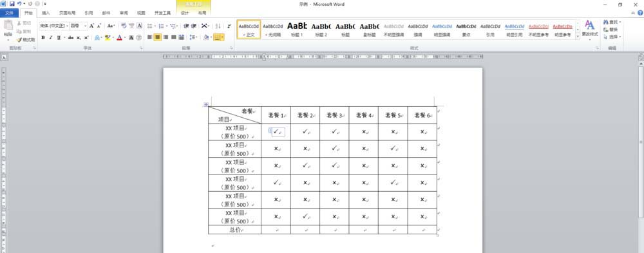Image resolution: width=644 pixels, height=253 pixels.
Task: Click the Clear Formatting eraser icon
Action: (124, 26)
